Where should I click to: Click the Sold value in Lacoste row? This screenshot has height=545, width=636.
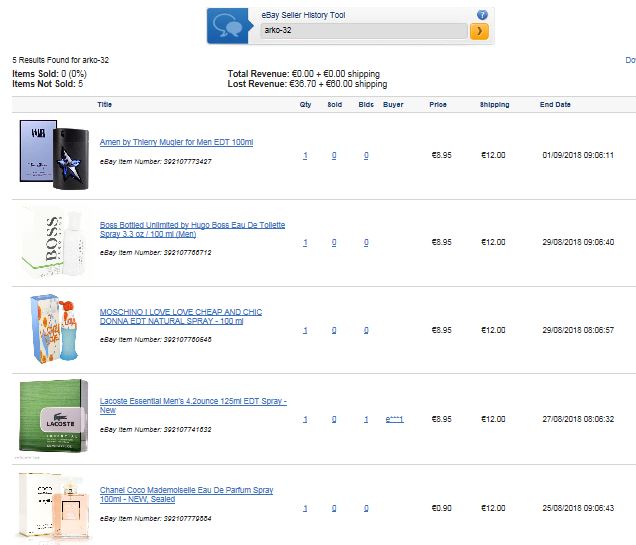click(334, 419)
